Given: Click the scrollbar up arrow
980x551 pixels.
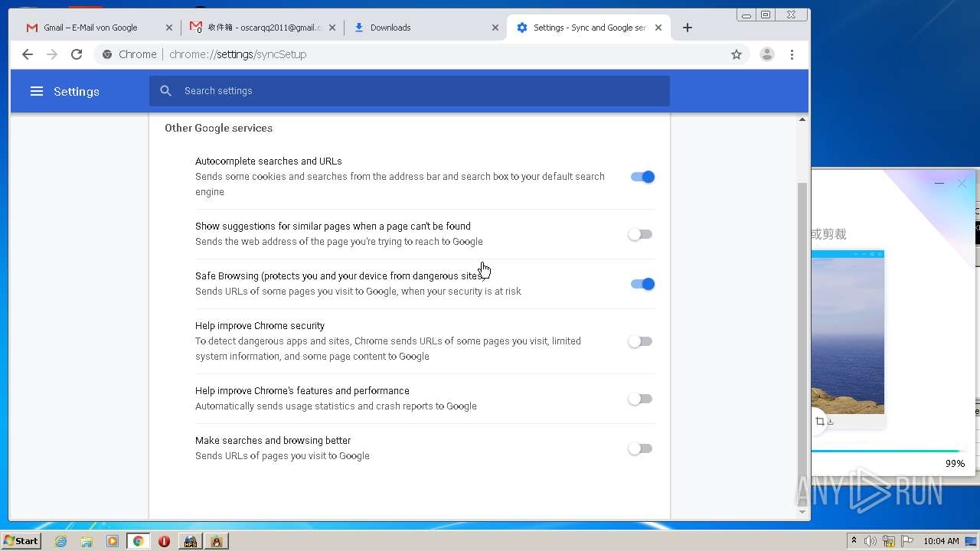Looking at the screenshot, I should [x=802, y=119].
